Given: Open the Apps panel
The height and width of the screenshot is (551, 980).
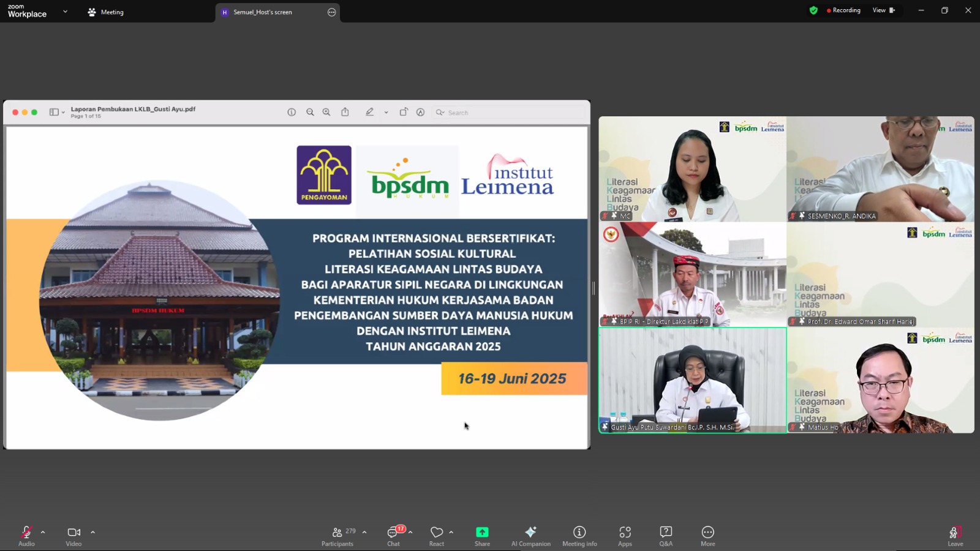Looking at the screenshot, I should point(625,536).
